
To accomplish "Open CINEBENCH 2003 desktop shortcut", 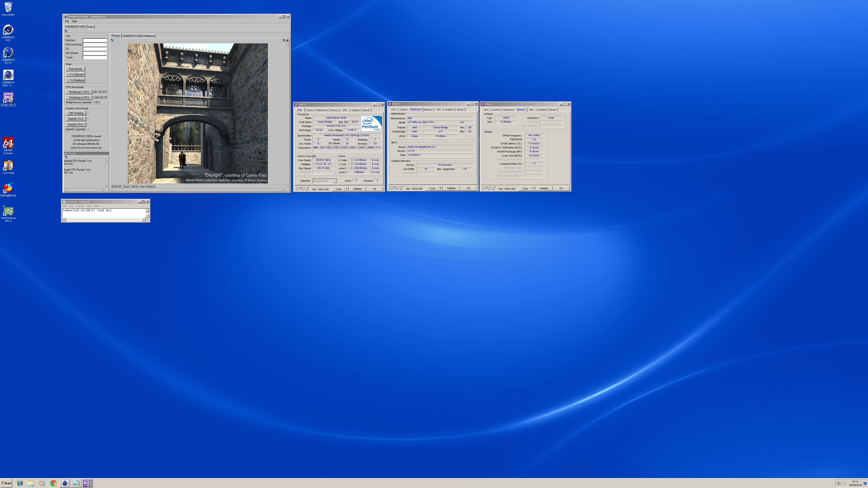I will (8, 78).
